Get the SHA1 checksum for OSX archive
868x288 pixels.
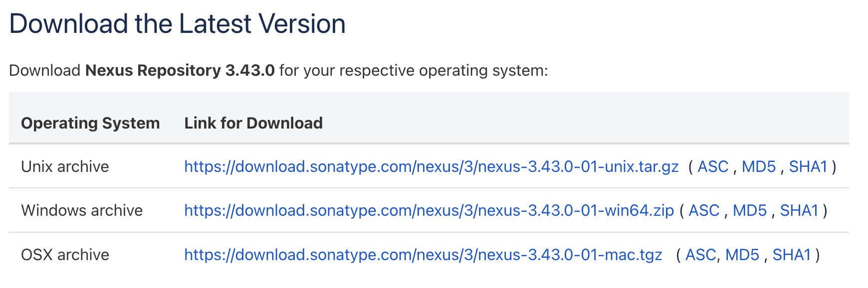coord(791,255)
